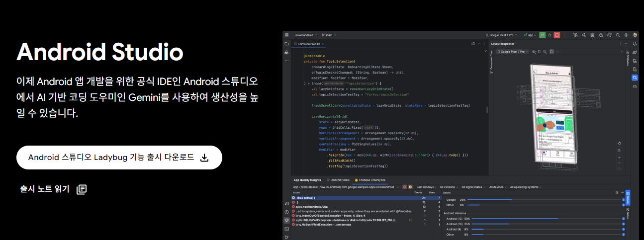The width and height of the screenshot is (644, 240).
Task: Click the editor's vertical scrollbar thumb
Action: [x=487, y=110]
